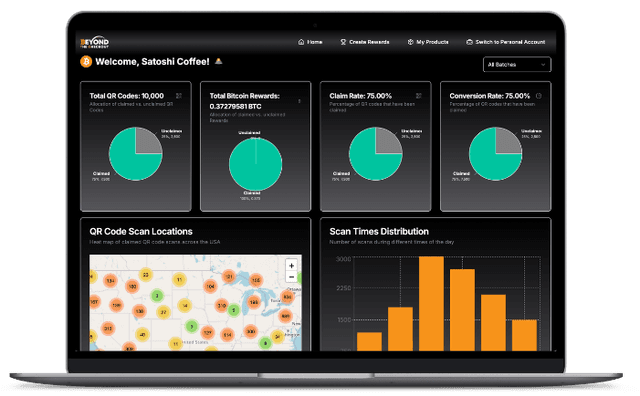Viewport: 640px width, 396px height.
Task: Click 'Conversion Rate: 75.00%' title
Action: pos(490,96)
